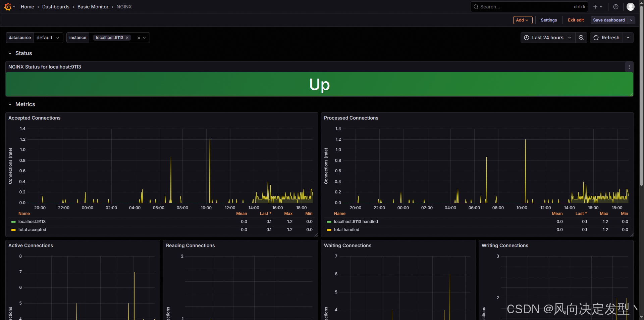Image resolution: width=644 pixels, height=320 pixels.
Task: Click Exit edit button
Action: click(576, 20)
